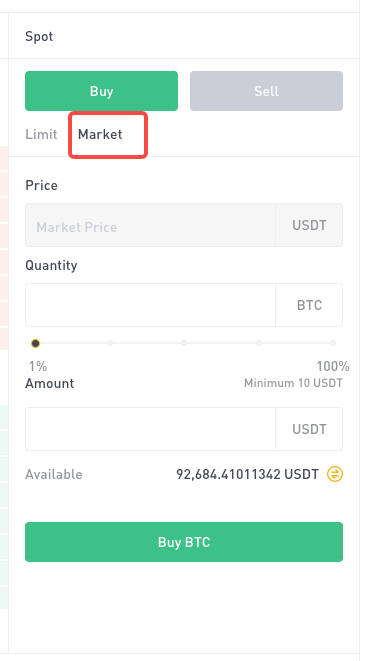Screen dimensions: 372x661
Task: Click the 100% label under the slider
Action: (333, 366)
